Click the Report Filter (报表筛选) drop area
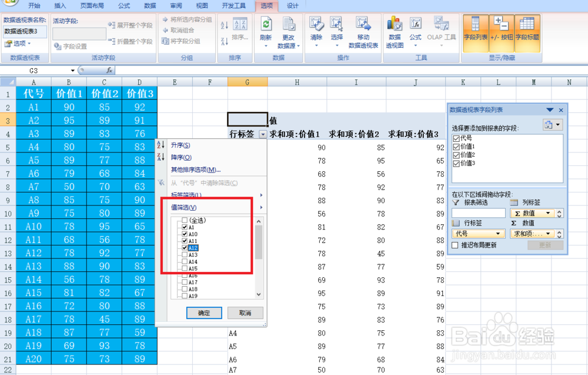The image size is (588, 375). coord(479,213)
